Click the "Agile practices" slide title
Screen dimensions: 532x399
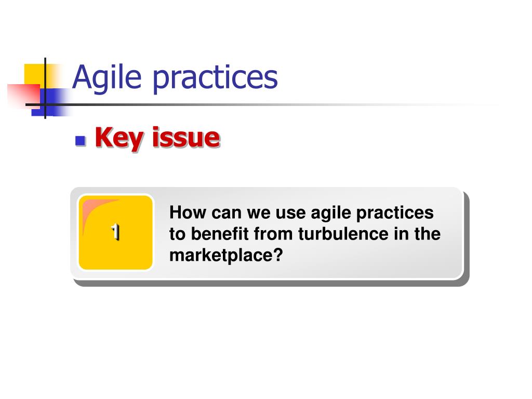click(175, 78)
